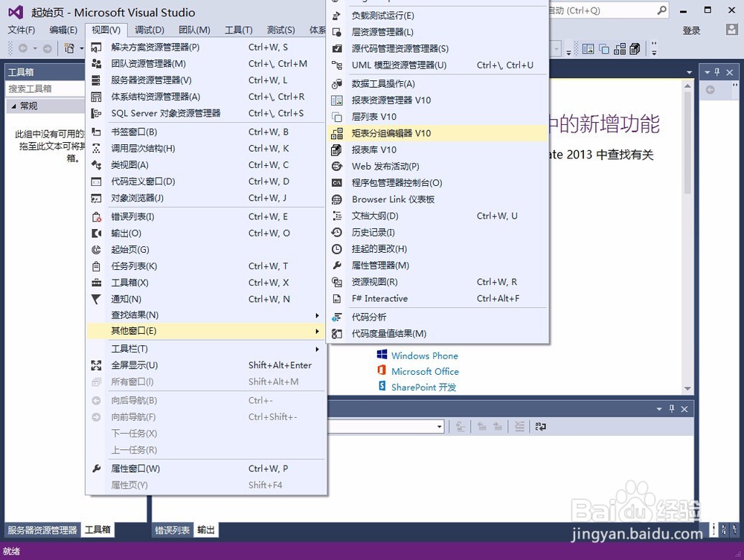Open the Microsoft Office link
The height and width of the screenshot is (560, 744).
click(425, 371)
